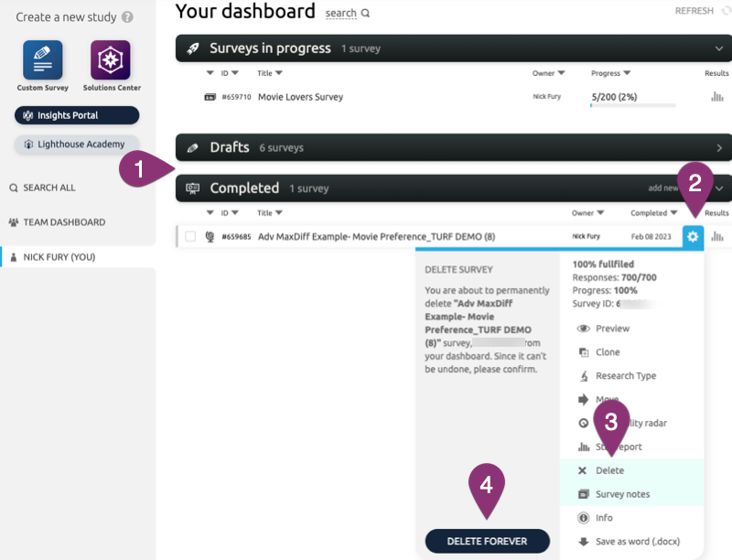Open results chart icon for Movie Lovers Survey
The width and height of the screenshot is (732, 560).
(716, 97)
